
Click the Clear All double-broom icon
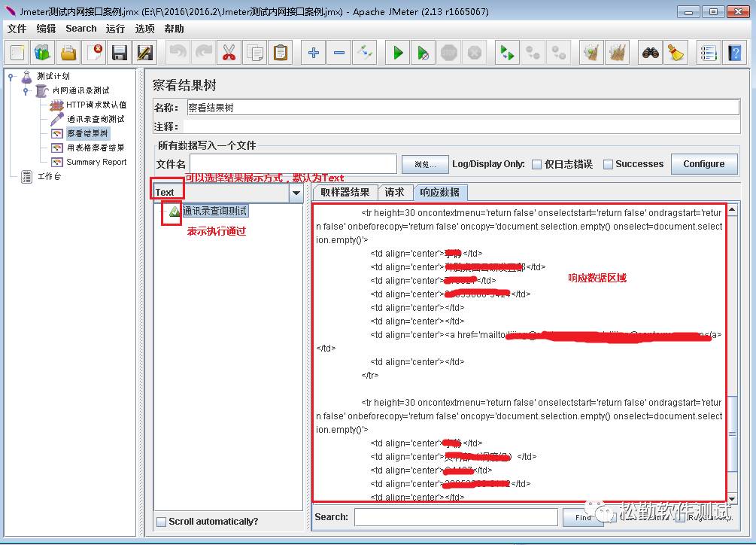[x=617, y=53]
